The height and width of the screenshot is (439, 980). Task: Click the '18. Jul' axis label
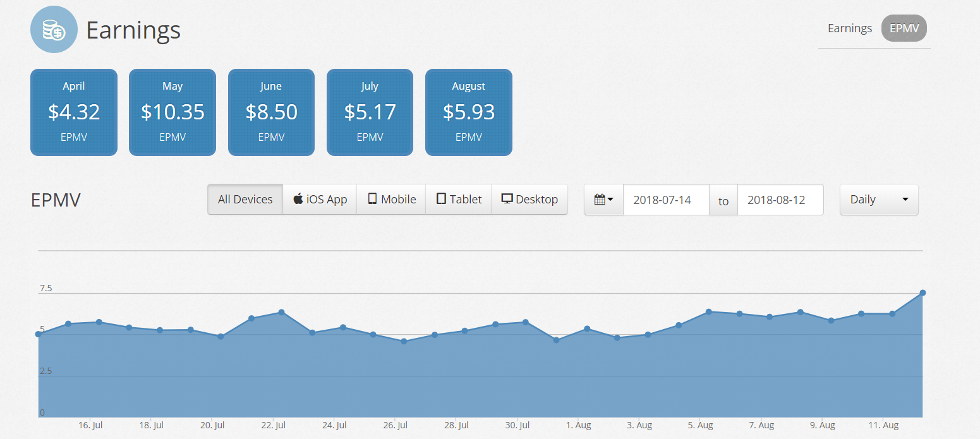151,426
